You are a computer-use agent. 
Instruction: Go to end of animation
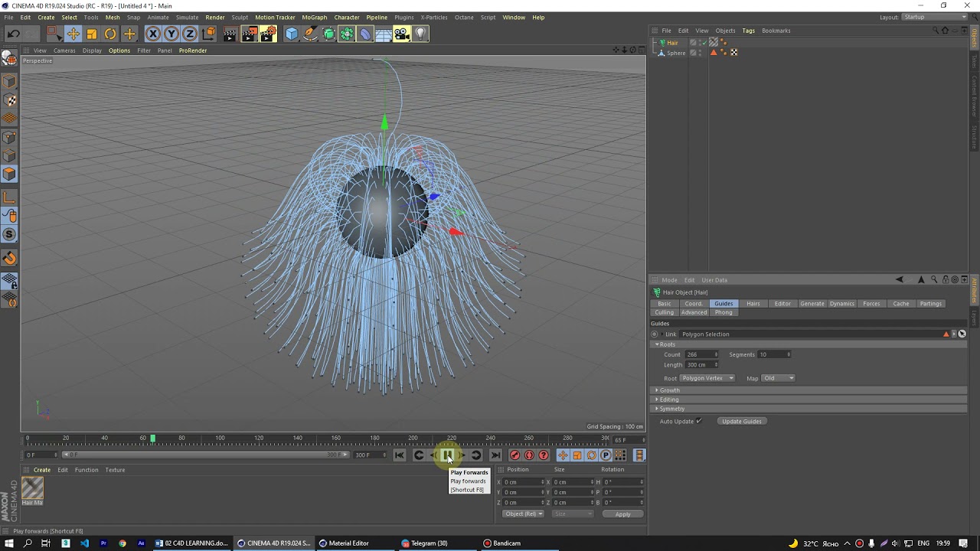click(495, 455)
